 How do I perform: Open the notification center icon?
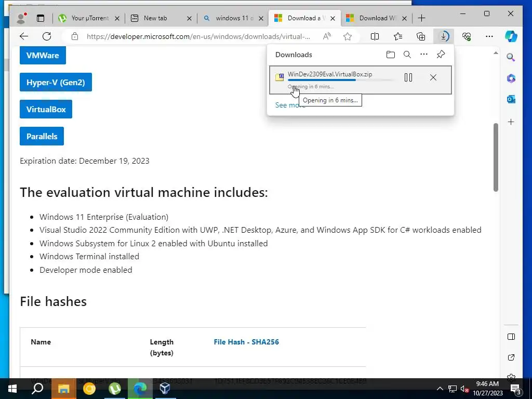515,389
